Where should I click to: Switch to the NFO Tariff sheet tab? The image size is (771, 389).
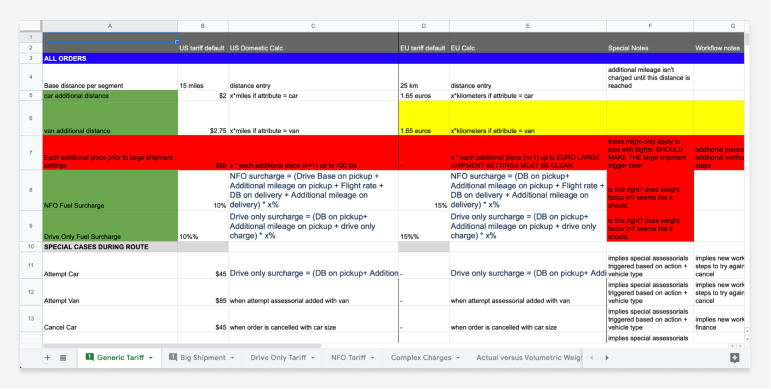[348, 358]
